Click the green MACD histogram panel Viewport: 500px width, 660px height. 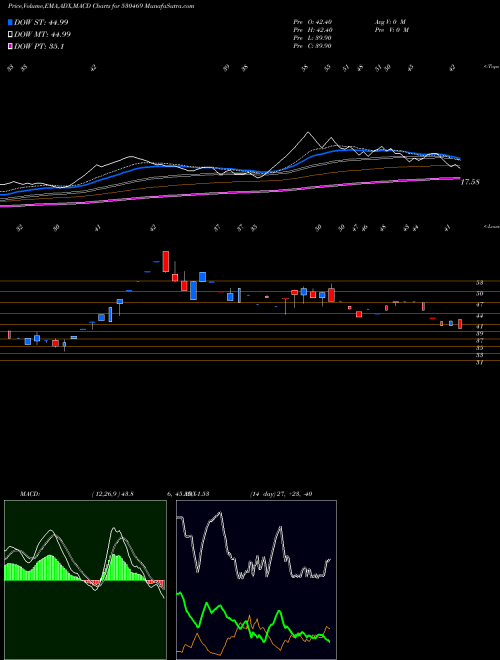click(85, 580)
